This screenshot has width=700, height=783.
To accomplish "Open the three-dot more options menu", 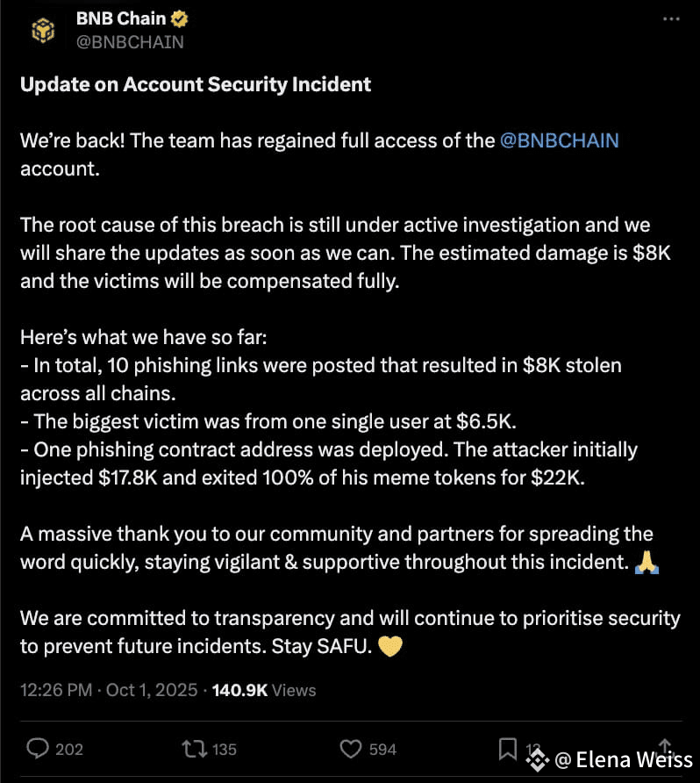I will pyautogui.click(x=670, y=18).
